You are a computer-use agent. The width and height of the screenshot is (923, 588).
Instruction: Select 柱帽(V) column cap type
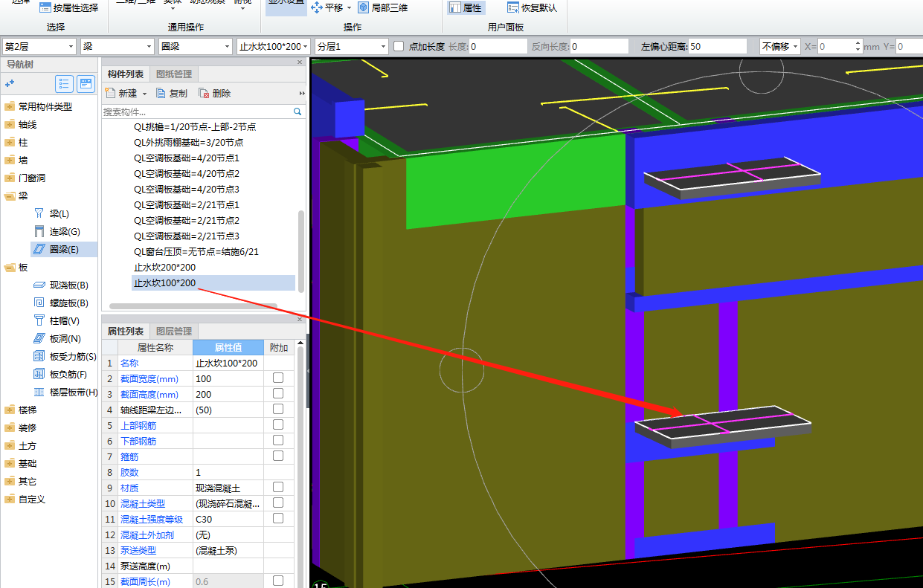tap(58, 320)
